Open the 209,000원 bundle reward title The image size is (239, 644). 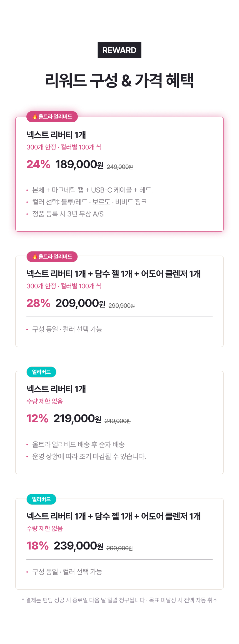pyautogui.click(x=113, y=274)
